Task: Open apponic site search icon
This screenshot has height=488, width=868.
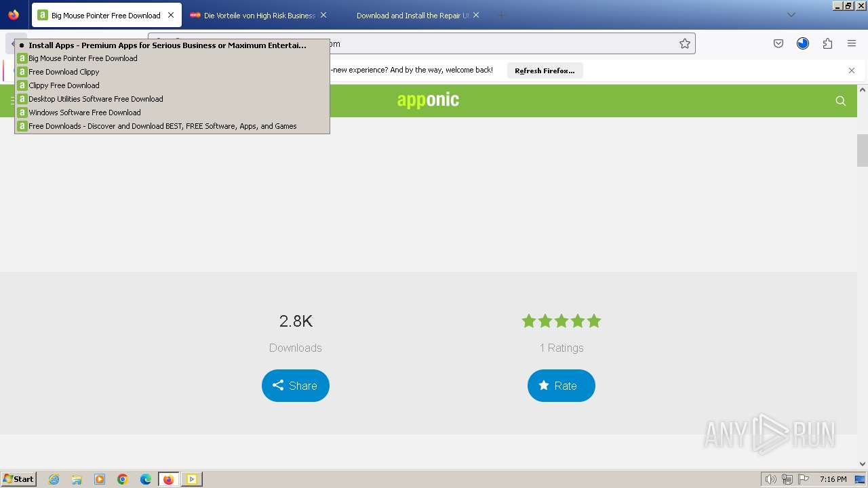Action: 841,101
